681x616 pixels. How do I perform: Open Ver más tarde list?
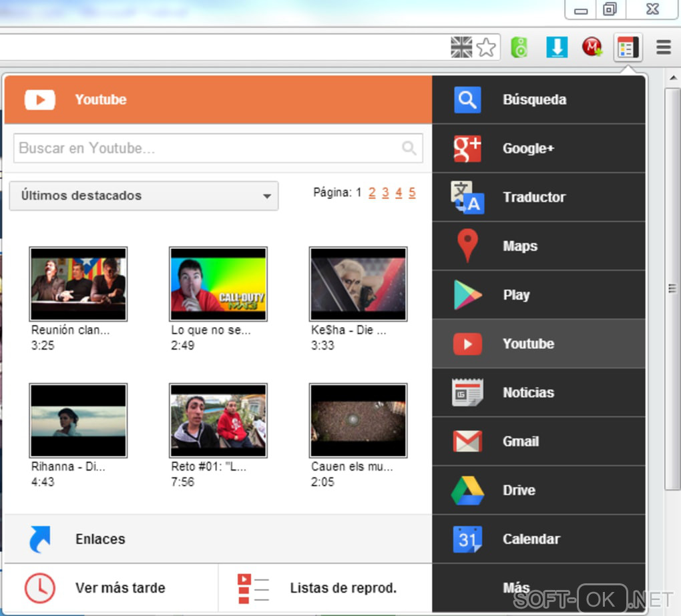(111, 588)
